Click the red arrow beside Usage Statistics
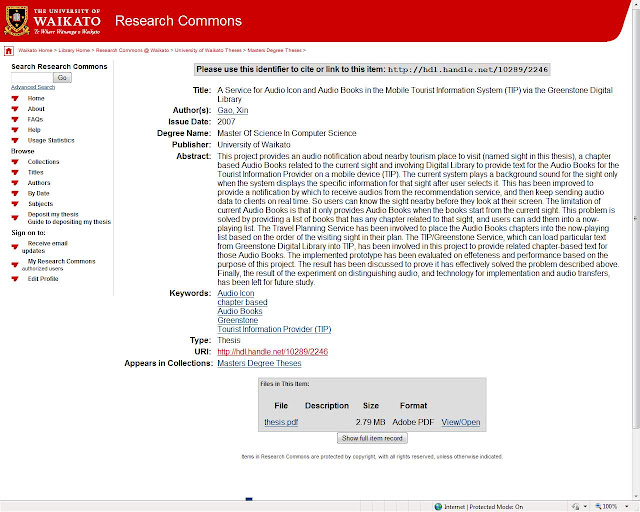Screen dimensions: 640x512 pyautogui.click(x=15, y=140)
